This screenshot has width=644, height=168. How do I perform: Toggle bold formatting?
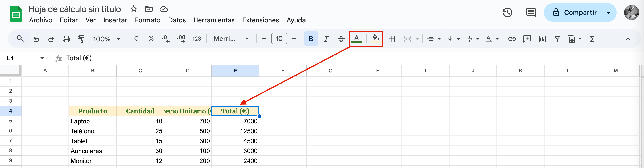(311, 39)
